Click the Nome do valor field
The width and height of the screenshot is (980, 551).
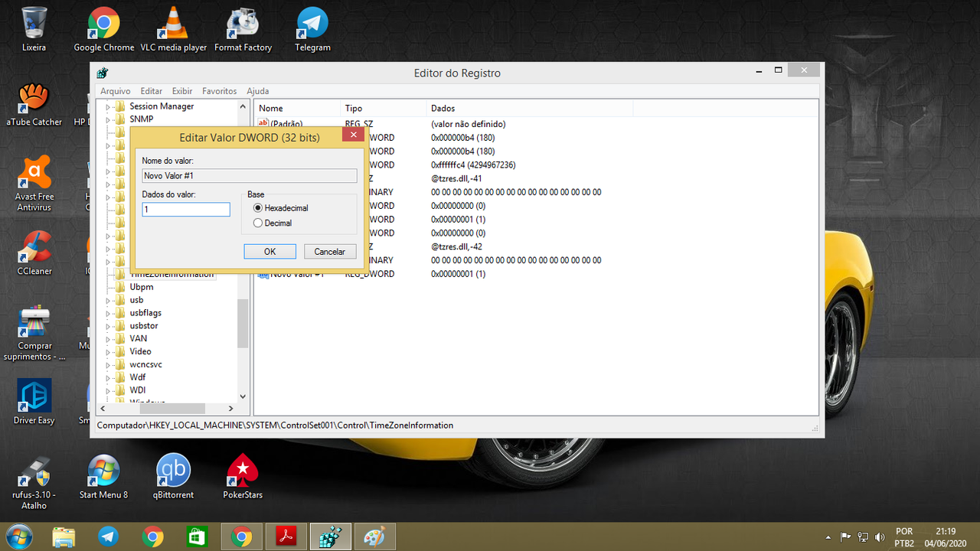(x=250, y=176)
